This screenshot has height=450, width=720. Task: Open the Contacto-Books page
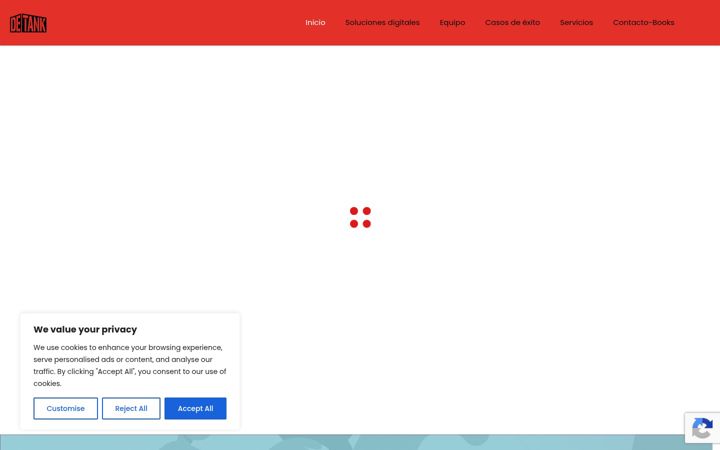[643, 22]
